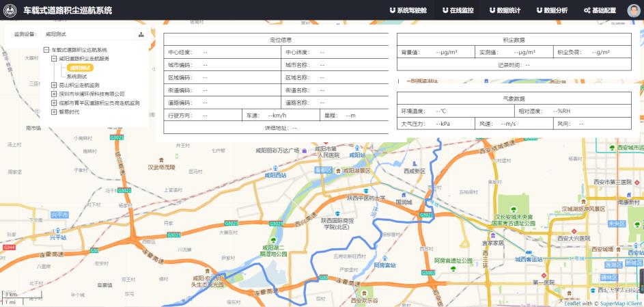Screen dimensions: 644x307
Task: Collapse the 咸阳道路积尘走航服务 tree node
Action: pyautogui.click(x=54, y=59)
